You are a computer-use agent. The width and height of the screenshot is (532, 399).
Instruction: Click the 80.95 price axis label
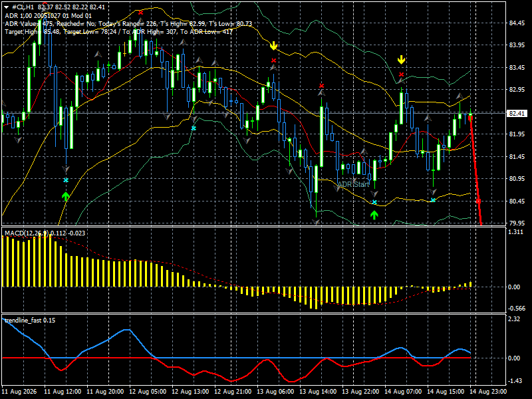pos(517,178)
